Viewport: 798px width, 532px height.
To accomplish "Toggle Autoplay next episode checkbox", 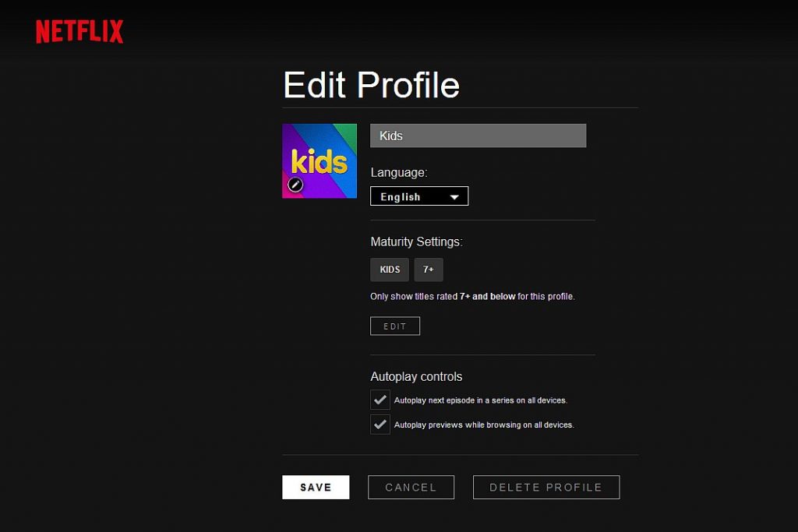I will pyautogui.click(x=380, y=400).
